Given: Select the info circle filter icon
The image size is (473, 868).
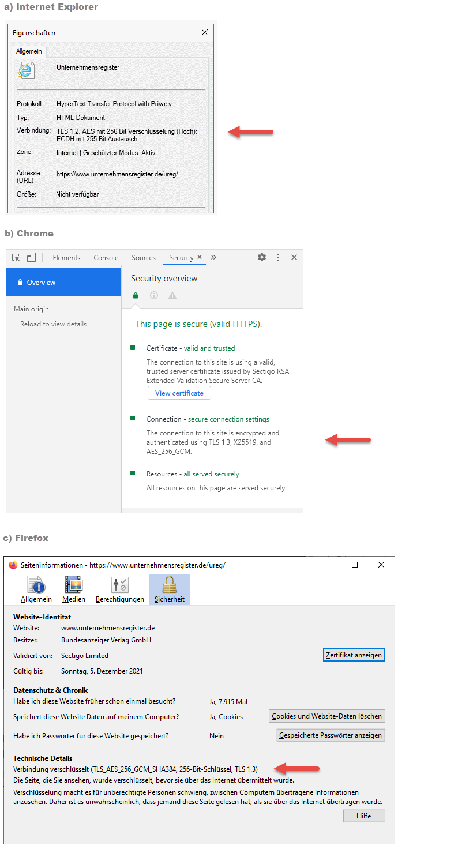Looking at the screenshot, I should [x=154, y=295].
